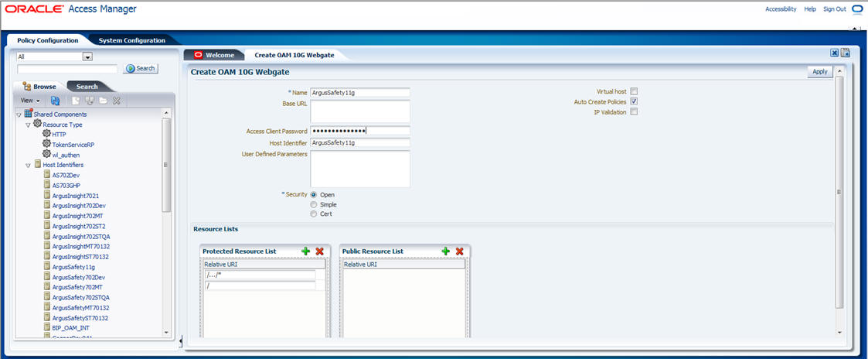Collapse the Host Identifiers tree node

coord(29,166)
